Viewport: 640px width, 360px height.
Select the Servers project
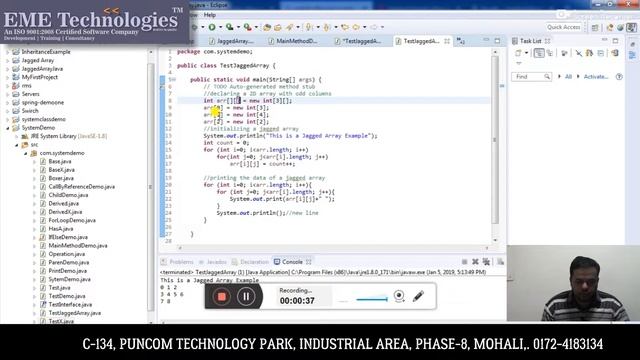[x=31, y=94]
